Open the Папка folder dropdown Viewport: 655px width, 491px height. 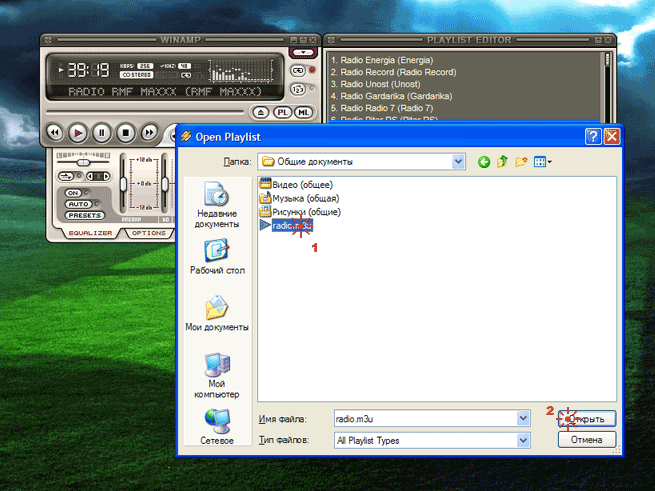pos(458,162)
